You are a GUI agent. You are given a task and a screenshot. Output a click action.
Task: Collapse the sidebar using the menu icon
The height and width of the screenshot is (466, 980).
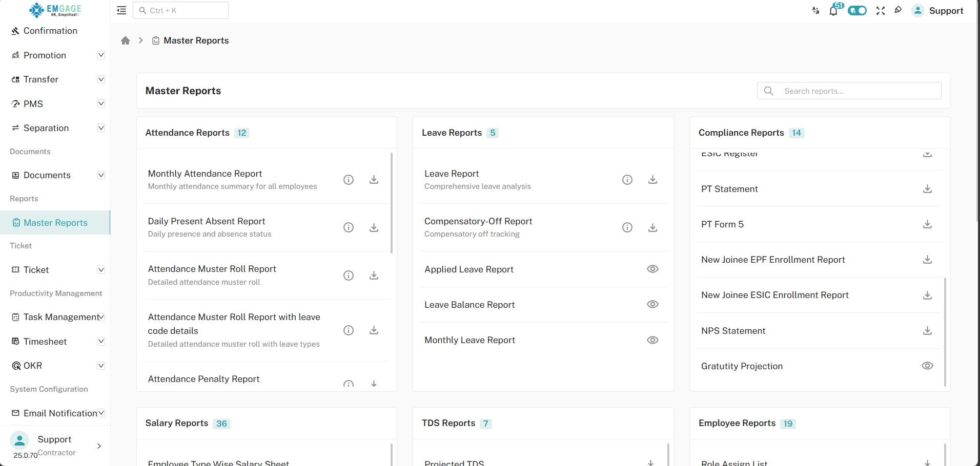tap(121, 10)
